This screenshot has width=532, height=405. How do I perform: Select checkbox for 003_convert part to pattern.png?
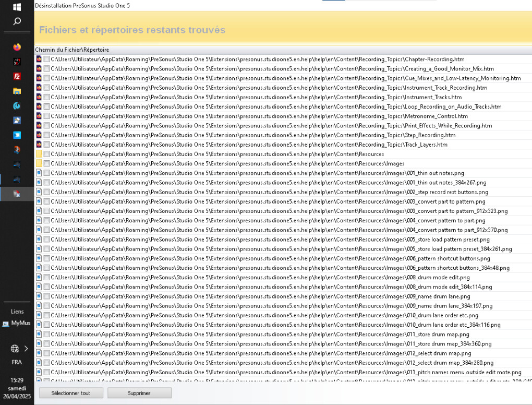[47, 201]
